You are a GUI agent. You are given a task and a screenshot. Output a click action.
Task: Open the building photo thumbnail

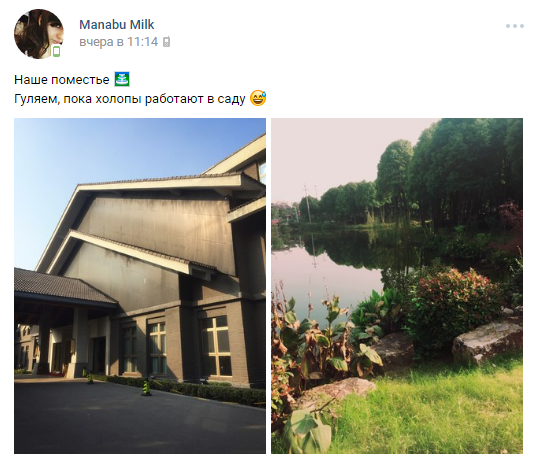pyautogui.click(x=140, y=286)
